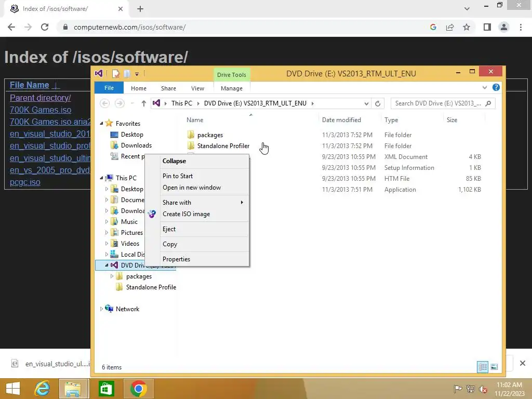Open 700K Games.iso link in Chrome
The image size is (532, 399).
pos(41,110)
